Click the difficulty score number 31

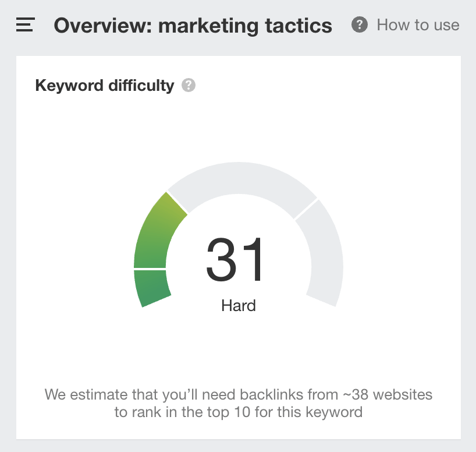[236, 260]
